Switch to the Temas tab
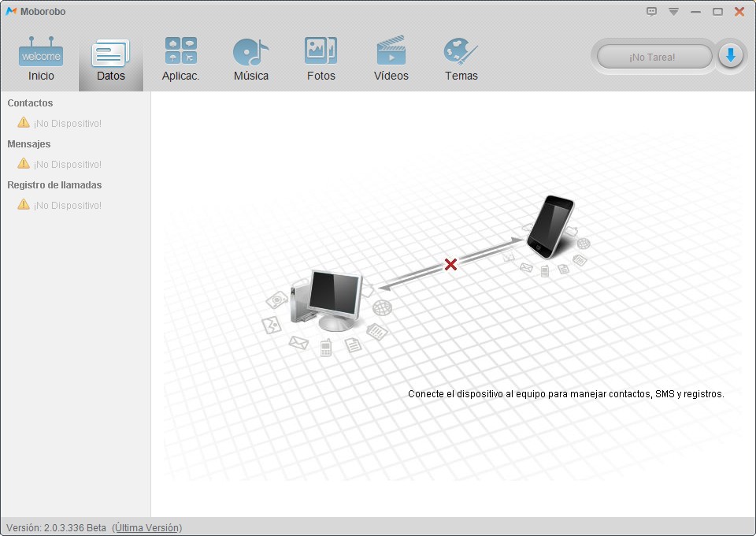 pyautogui.click(x=461, y=59)
